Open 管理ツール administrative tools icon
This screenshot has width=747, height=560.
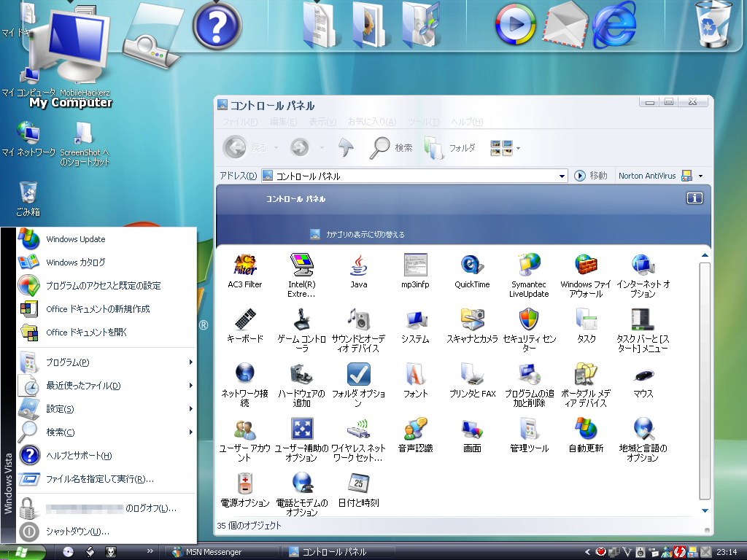coord(529,429)
